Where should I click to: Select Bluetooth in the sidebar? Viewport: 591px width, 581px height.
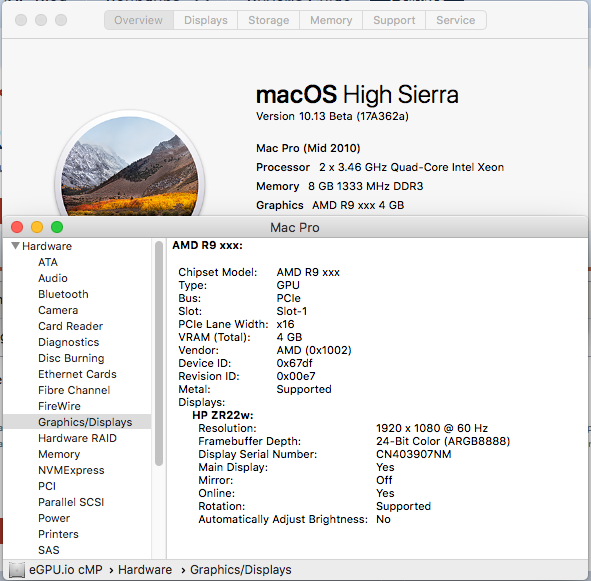pos(63,294)
